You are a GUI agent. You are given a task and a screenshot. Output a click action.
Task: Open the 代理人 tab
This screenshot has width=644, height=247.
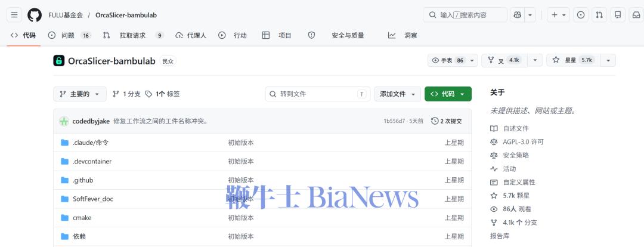(x=191, y=35)
